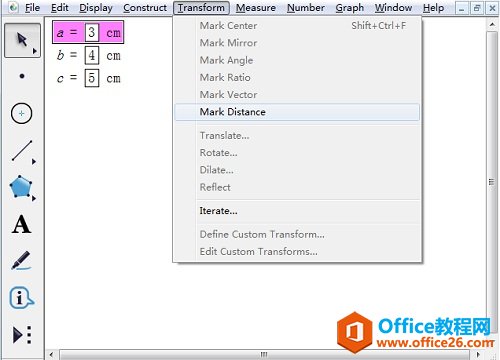Click the Mark Mirror menu entry

297,43
